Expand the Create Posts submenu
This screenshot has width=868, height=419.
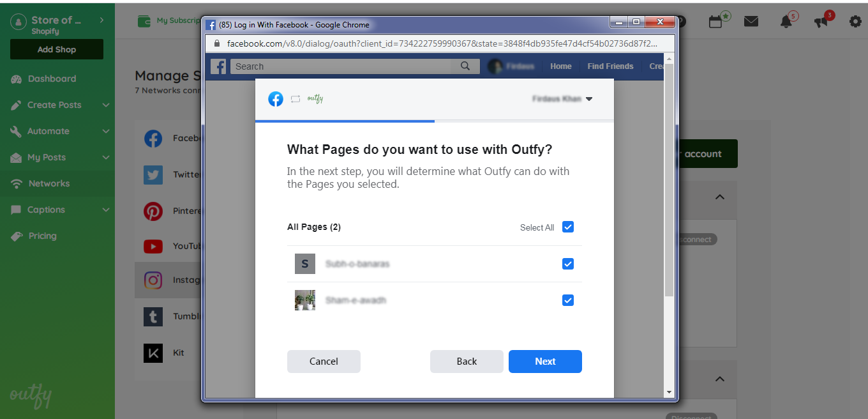point(106,105)
